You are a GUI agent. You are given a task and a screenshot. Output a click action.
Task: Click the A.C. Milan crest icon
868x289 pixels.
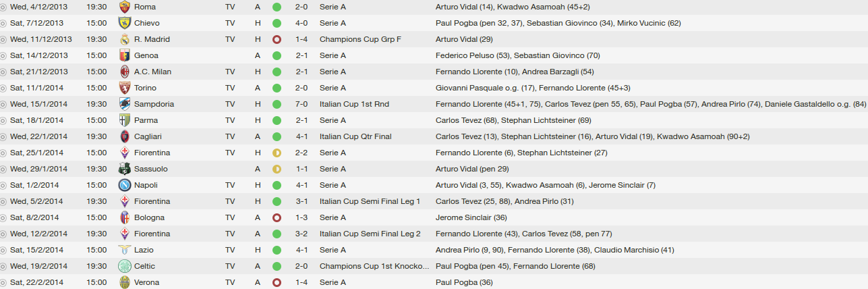[x=124, y=72]
